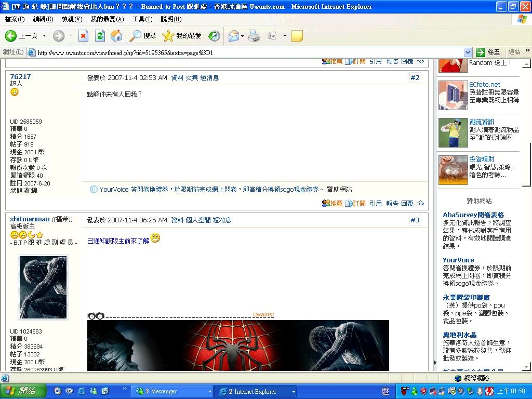Click 資料 link in post #2
This screenshot has height=399, width=532.
coord(177,78)
